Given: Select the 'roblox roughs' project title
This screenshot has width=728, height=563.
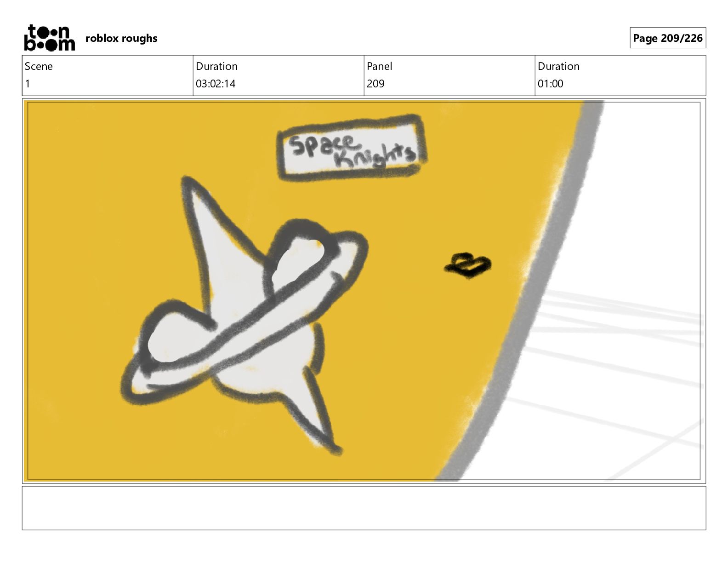Looking at the screenshot, I should click(x=121, y=38).
